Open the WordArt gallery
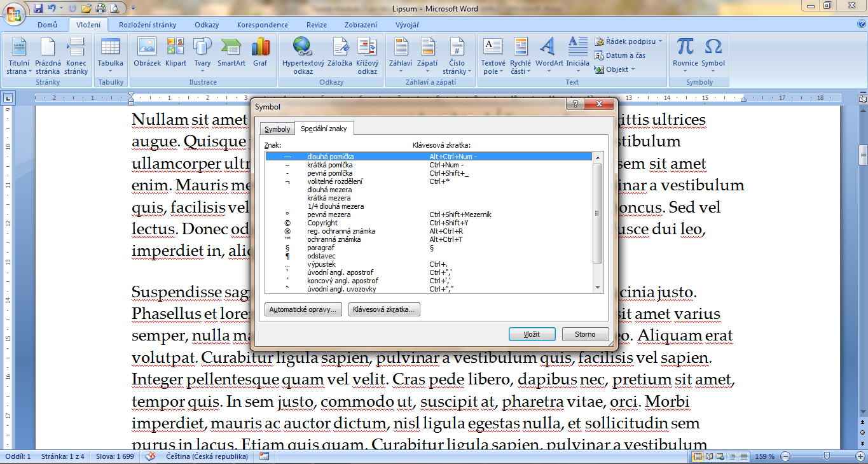Screen dimensions: 868x464 coord(549,56)
